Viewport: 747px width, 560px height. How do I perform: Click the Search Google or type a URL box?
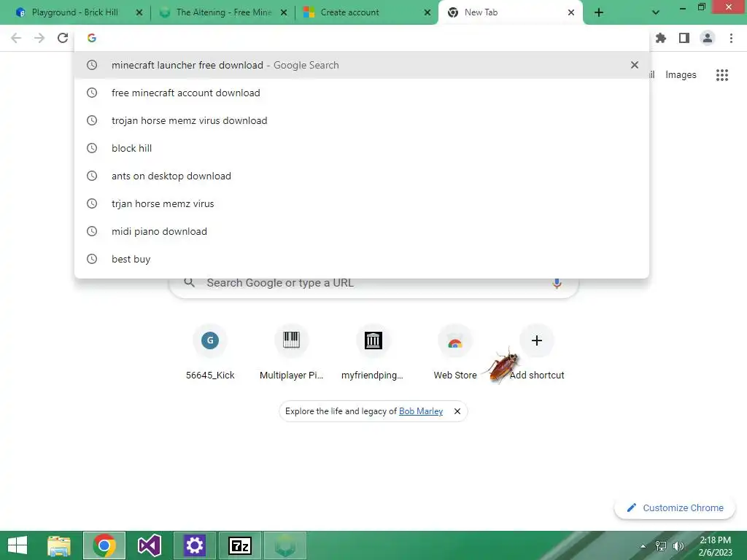point(374,284)
